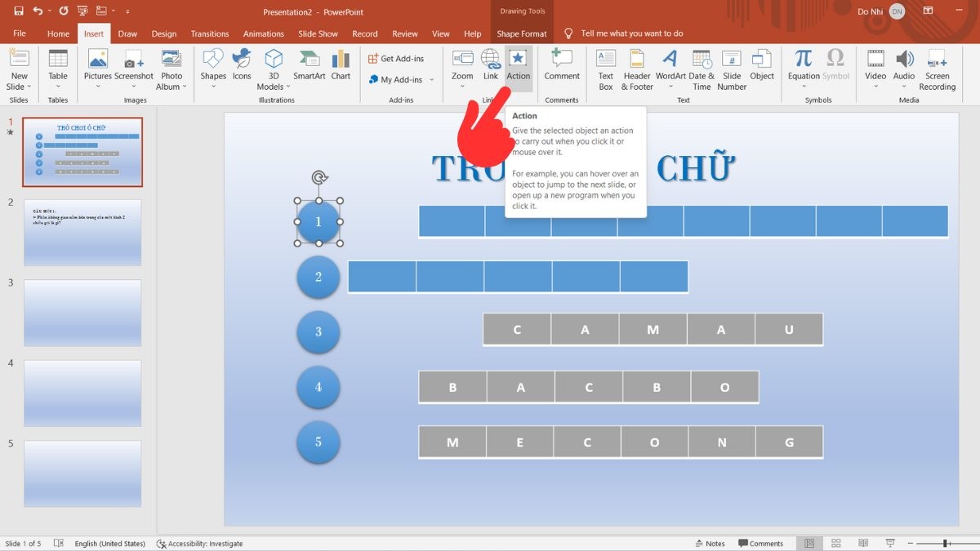The width and height of the screenshot is (980, 551).
Task: Click the Video insert icon
Action: pyautogui.click(x=875, y=59)
